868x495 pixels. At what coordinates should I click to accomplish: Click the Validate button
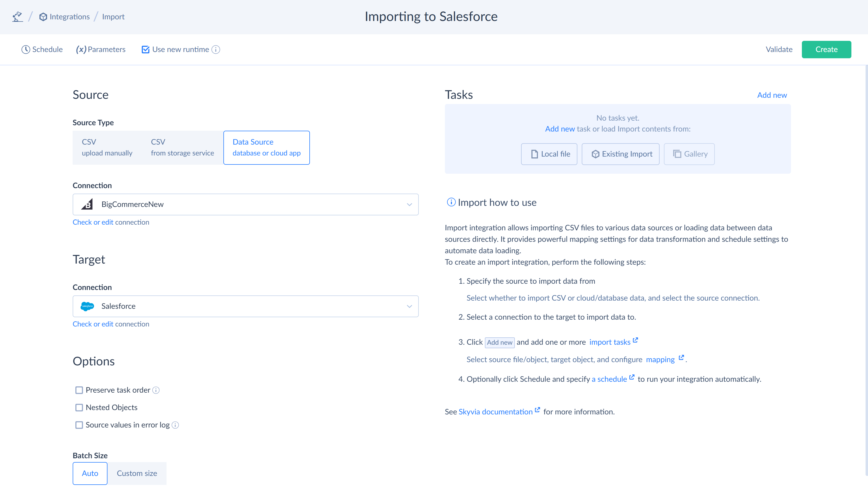click(779, 50)
